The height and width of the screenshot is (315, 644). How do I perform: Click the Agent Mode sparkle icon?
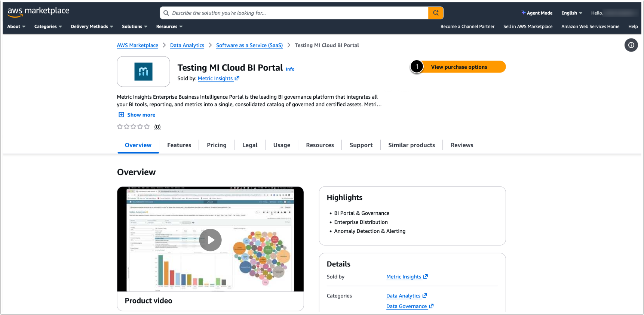click(x=524, y=13)
